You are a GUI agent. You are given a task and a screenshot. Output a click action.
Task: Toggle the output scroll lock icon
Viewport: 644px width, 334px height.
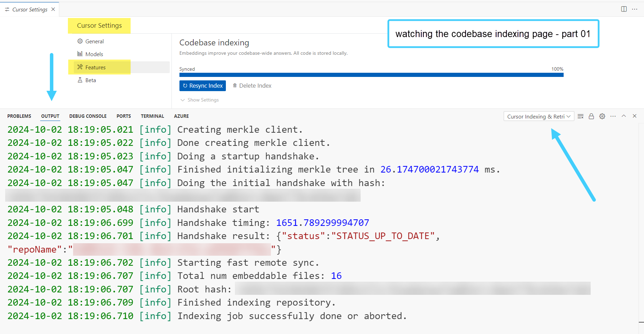(x=591, y=116)
